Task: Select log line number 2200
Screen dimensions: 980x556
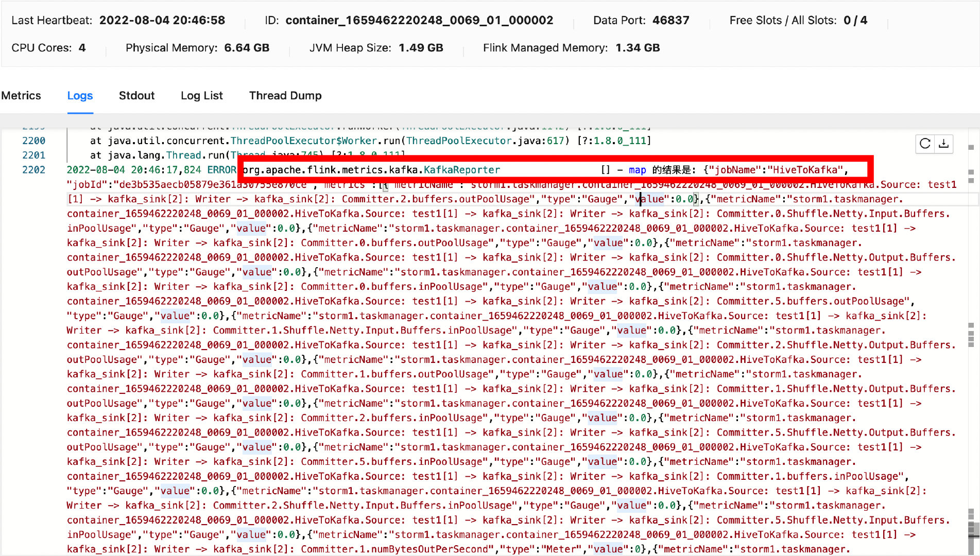Action: coord(33,141)
